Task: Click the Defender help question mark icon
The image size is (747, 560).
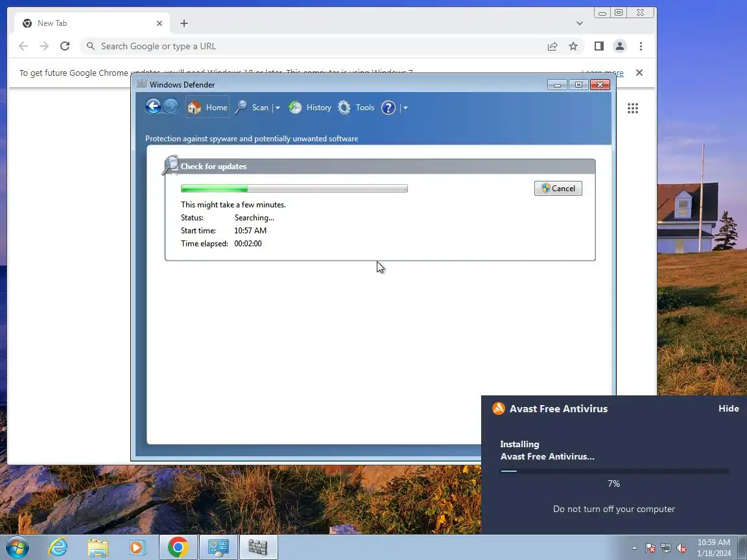Action: tap(388, 108)
